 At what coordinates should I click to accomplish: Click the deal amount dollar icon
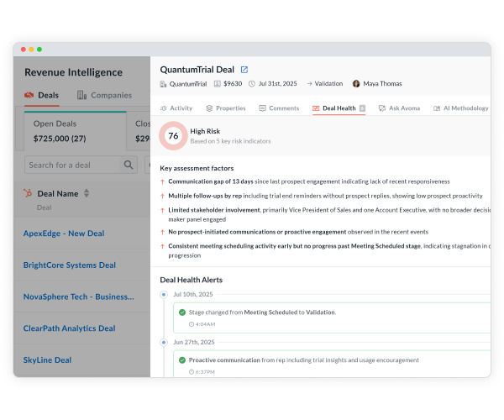coord(218,84)
